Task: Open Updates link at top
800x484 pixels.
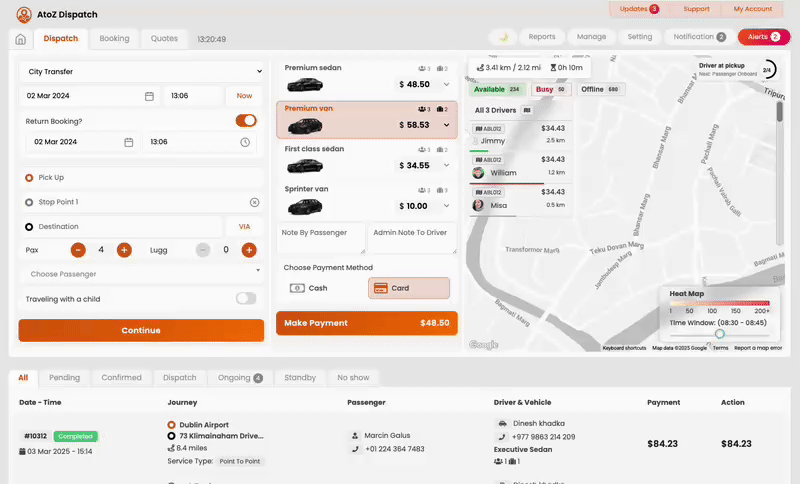Action: (639, 9)
